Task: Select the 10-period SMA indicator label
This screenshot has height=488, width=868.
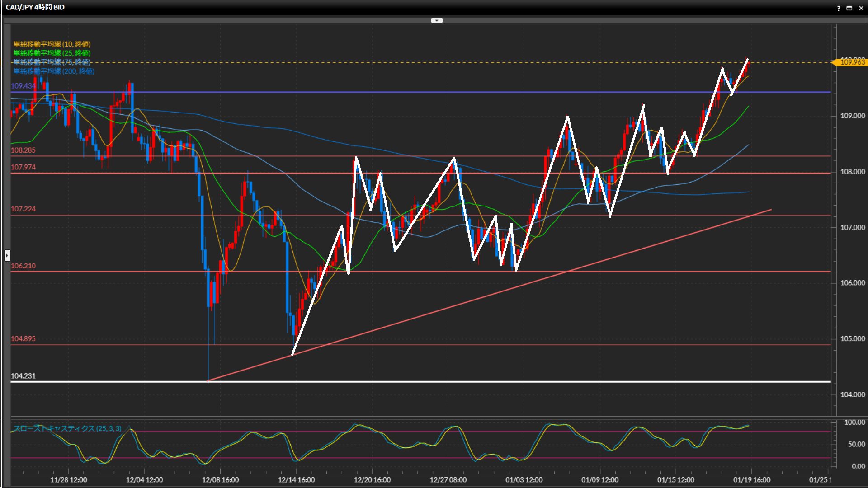Action: pyautogui.click(x=52, y=44)
